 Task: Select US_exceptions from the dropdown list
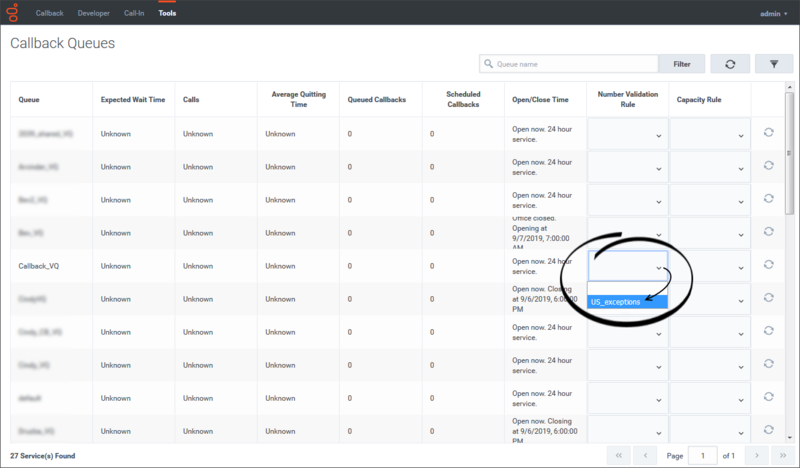pos(626,301)
